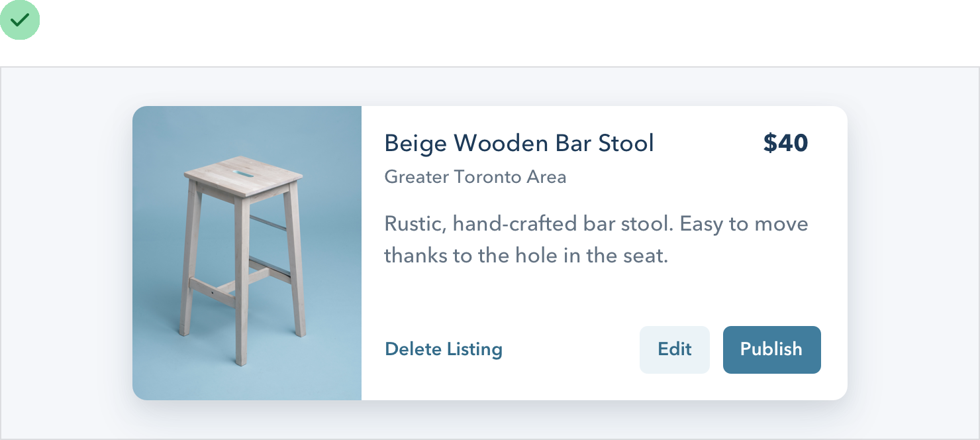Click the Delete Listing link
980x440 pixels.
tap(443, 349)
